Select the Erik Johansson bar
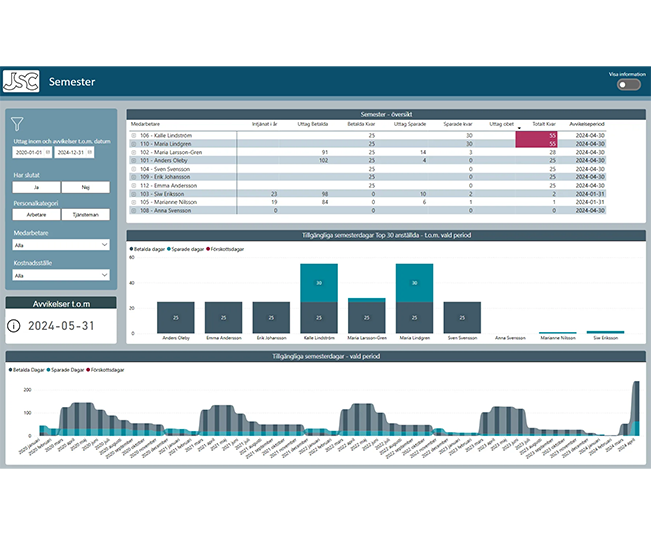 (271, 318)
